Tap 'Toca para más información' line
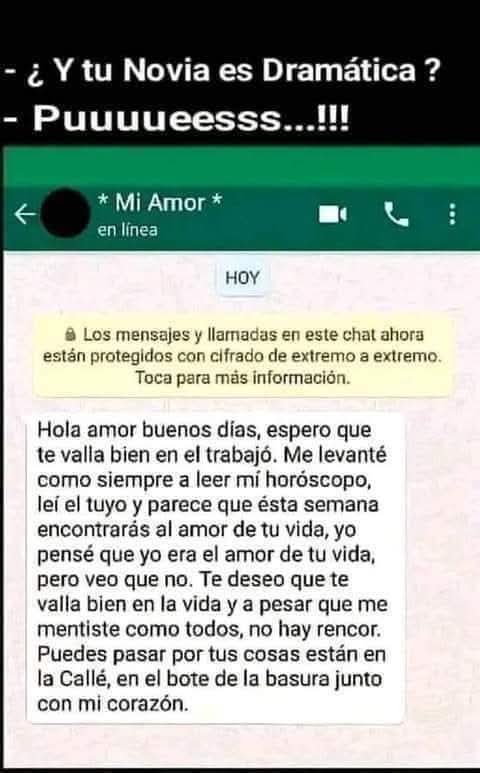 242,378
